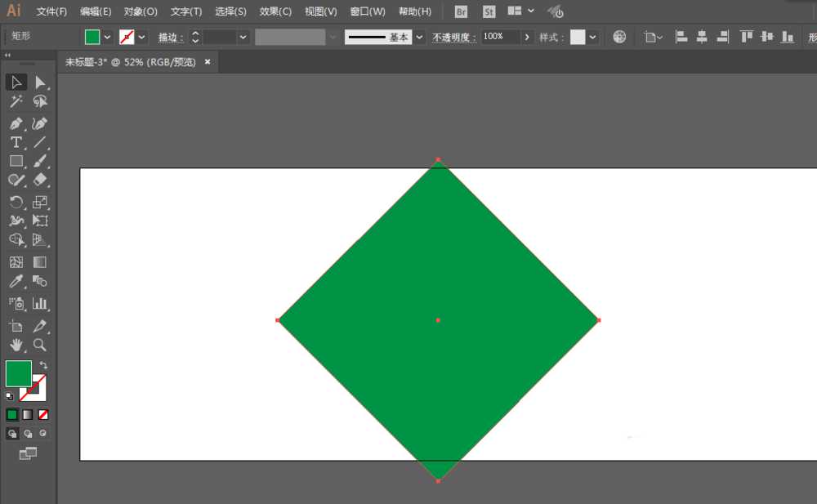Click the 描边 stroke panel link
The height and width of the screenshot is (504, 817).
click(170, 38)
